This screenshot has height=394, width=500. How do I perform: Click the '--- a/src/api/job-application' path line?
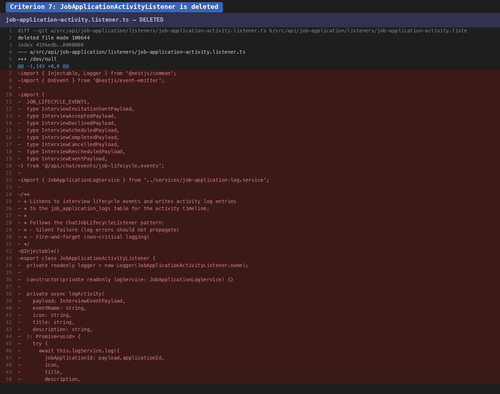(x=131, y=52)
